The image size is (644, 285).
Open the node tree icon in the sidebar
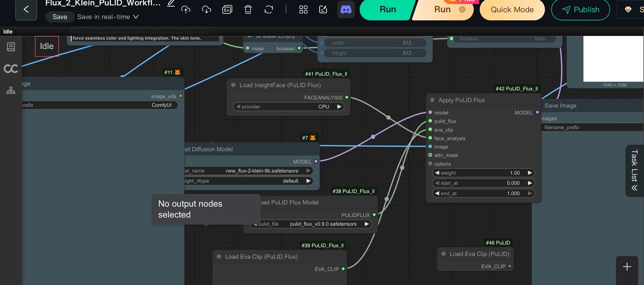click(11, 90)
